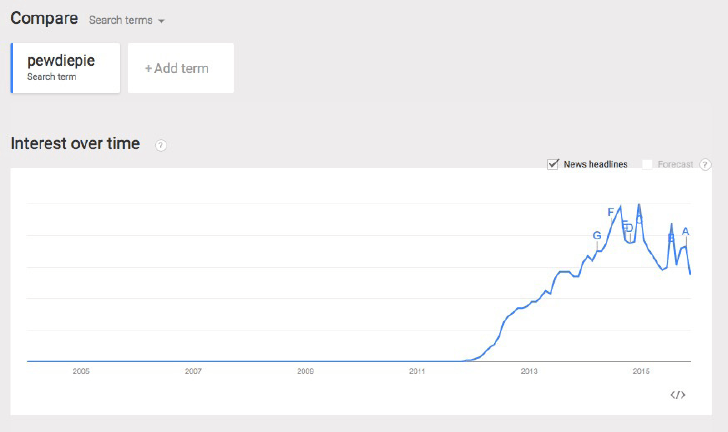Viewport: 728px width, 432px height.
Task: Click the Compare heading
Action: point(44,19)
